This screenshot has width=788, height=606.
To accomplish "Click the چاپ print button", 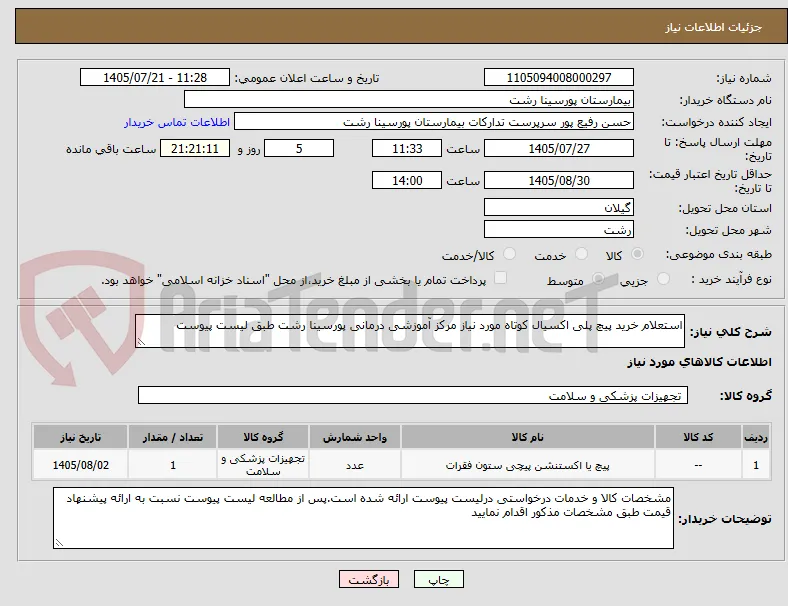I will (x=439, y=579).
